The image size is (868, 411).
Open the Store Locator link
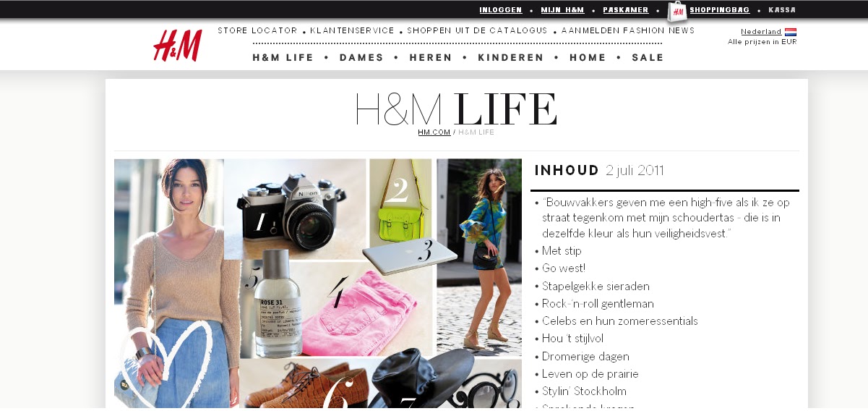(257, 30)
